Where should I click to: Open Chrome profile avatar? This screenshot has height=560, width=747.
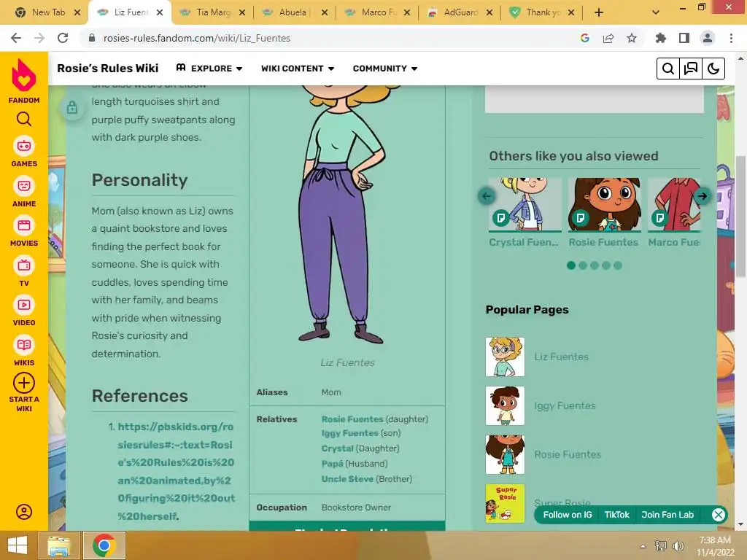pos(708,38)
